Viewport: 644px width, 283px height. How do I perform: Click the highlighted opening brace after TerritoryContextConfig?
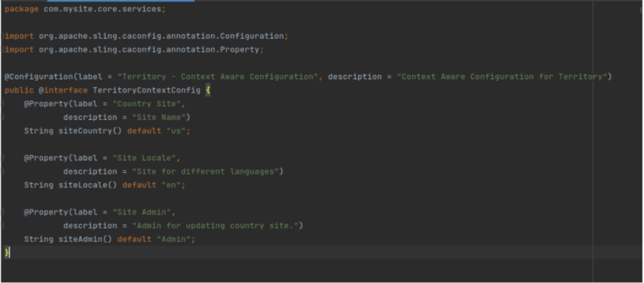[208, 90]
